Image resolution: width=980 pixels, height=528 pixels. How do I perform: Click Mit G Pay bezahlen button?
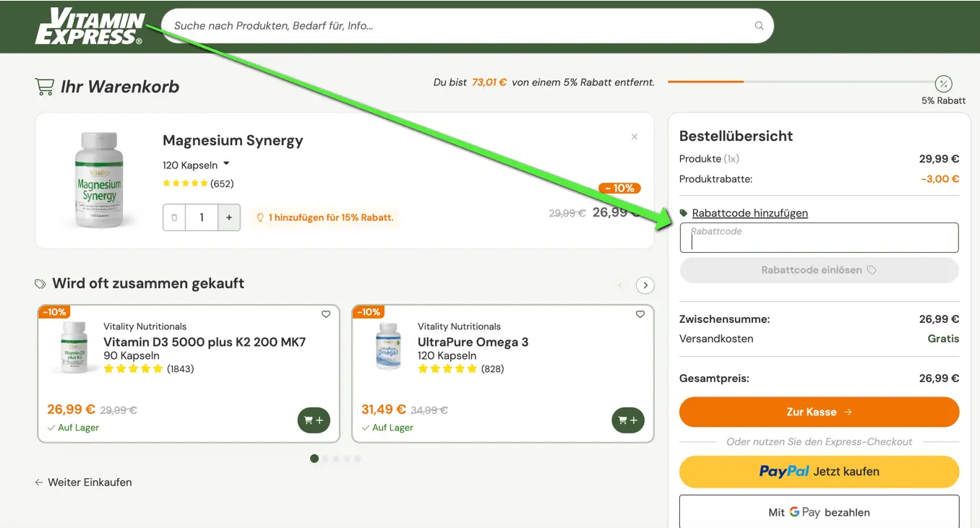click(x=820, y=512)
